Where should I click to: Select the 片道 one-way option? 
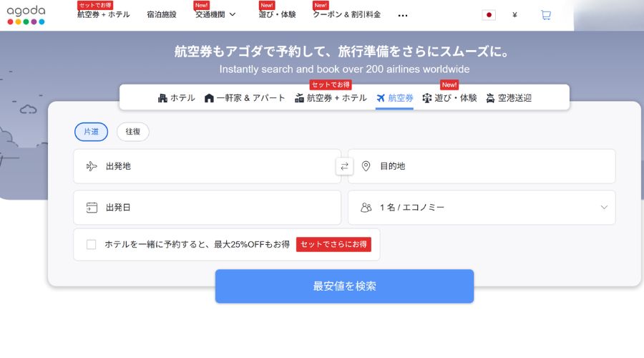coord(91,132)
